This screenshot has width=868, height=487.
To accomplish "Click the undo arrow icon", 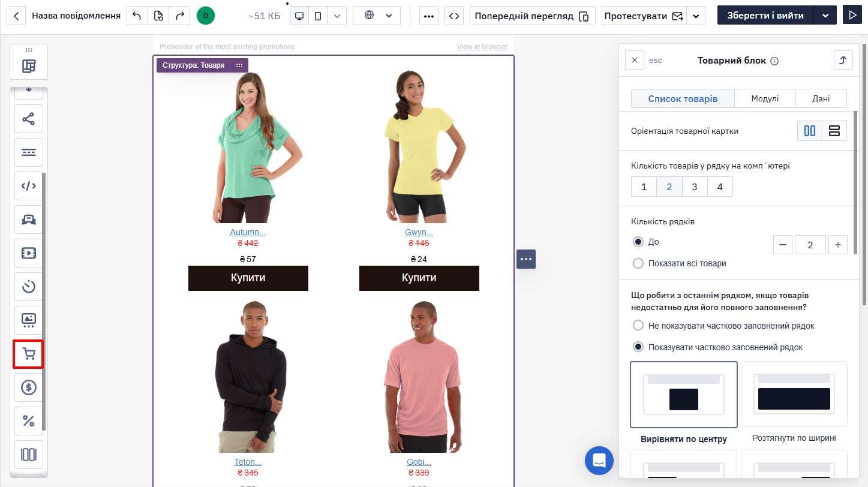I will [137, 16].
